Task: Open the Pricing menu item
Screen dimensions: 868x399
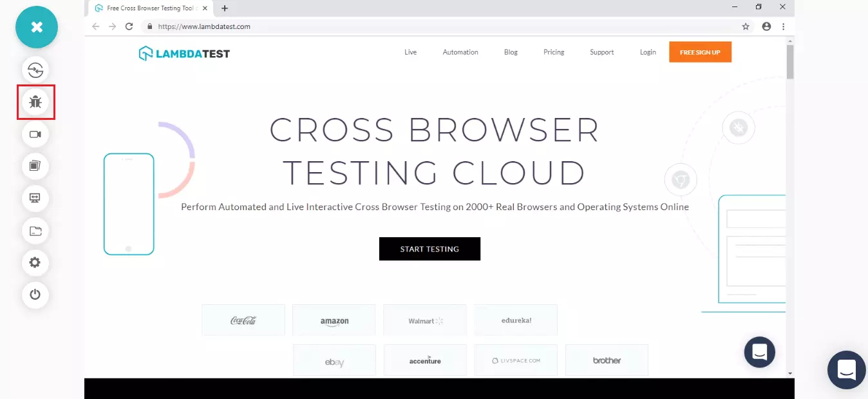Action: pyautogui.click(x=553, y=52)
